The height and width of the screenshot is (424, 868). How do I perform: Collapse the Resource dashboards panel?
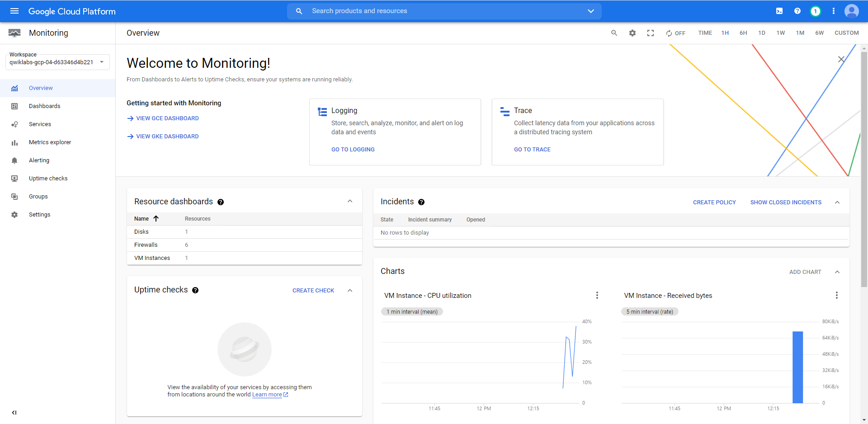click(350, 201)
